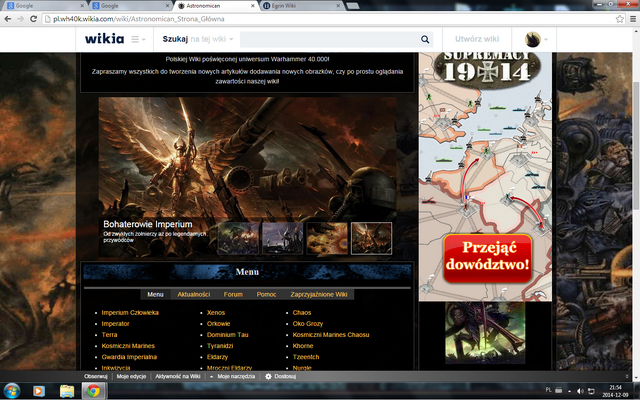Image resolution: width=640 pixels, height=400 pixels.
Task: Reload the page with the refresh icon
Action: click(x=33, y=19)
